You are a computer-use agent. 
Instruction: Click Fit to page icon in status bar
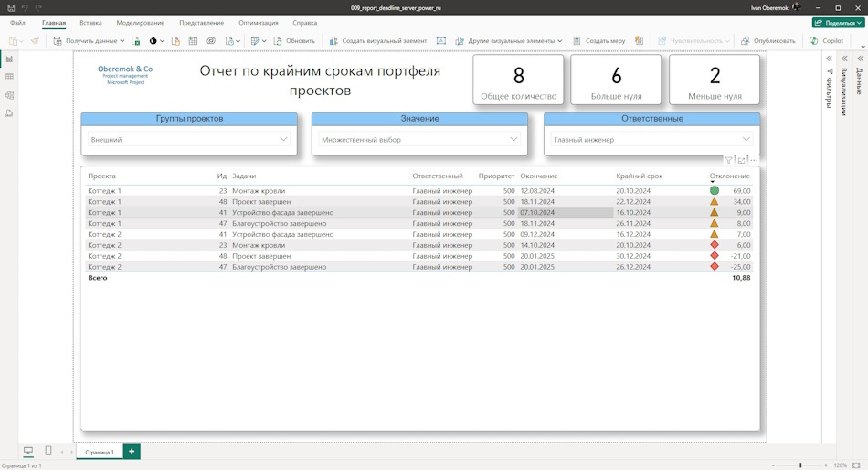coord(856,465)
